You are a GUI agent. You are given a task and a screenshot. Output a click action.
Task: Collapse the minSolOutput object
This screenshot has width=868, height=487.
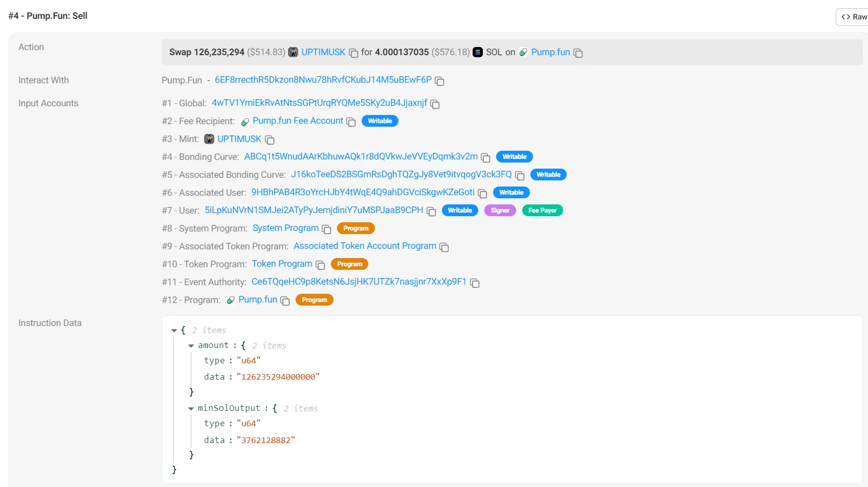(x=191, y=409)
